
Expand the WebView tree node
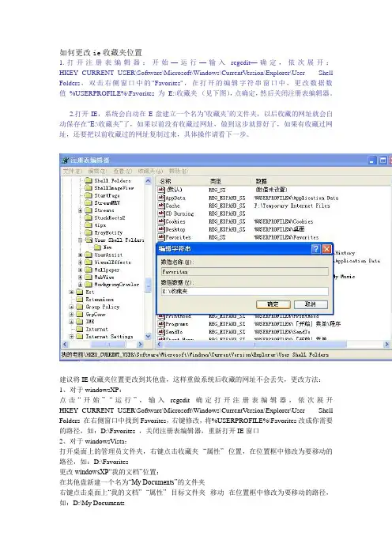81,277
